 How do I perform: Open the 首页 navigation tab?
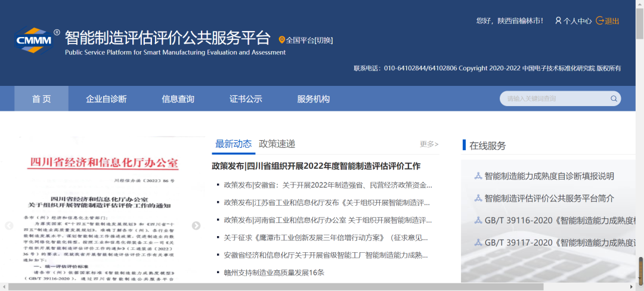[x=42, y=99]
